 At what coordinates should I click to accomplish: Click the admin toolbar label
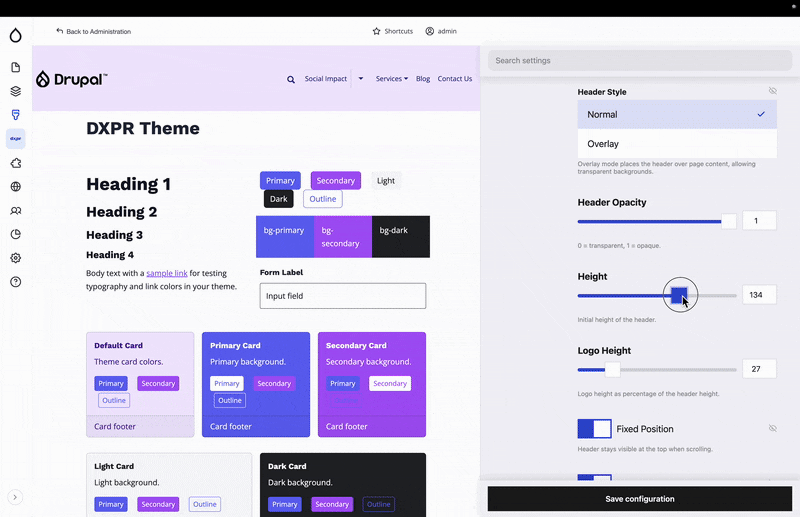[x=447, y=31]
